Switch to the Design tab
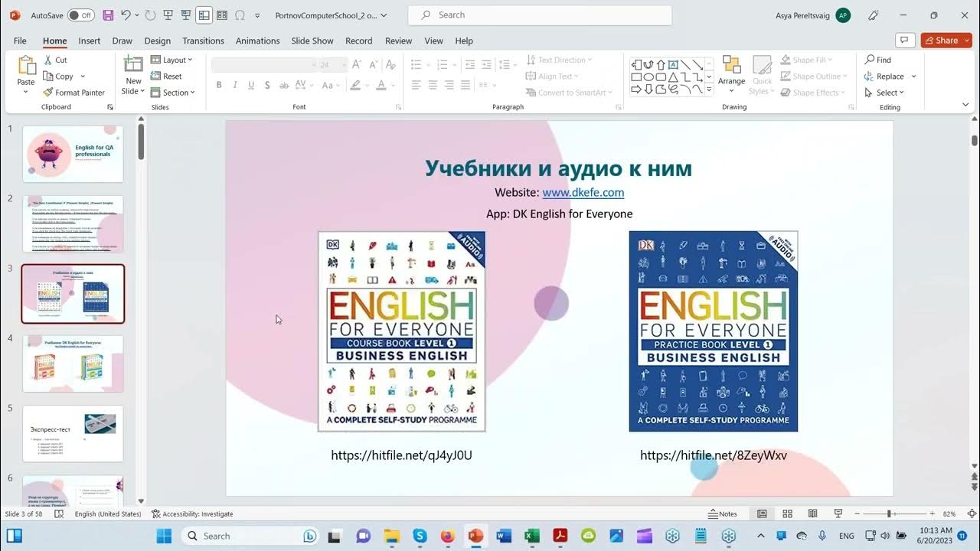 tap(157, 41)
